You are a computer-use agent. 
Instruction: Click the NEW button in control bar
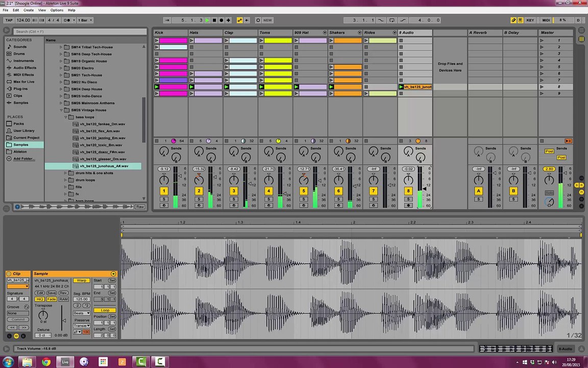[x=267, y=20]
